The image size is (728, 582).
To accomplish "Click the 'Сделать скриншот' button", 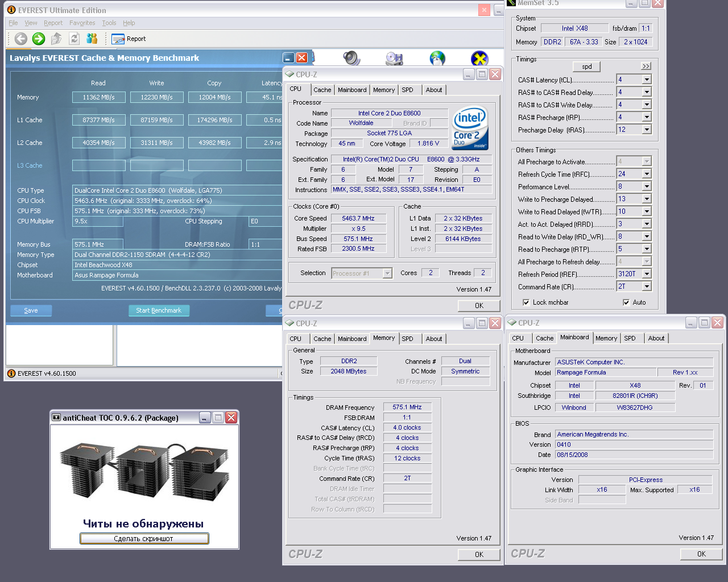I will tap(144, 538).
